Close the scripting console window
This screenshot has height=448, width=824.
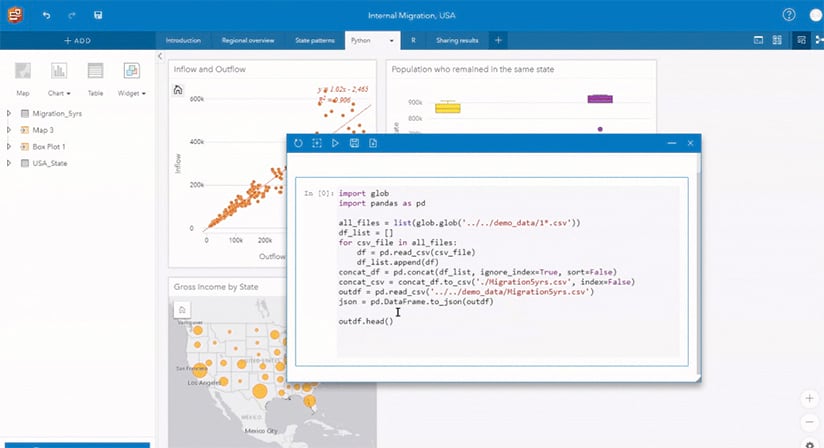(x=691, y=143)
